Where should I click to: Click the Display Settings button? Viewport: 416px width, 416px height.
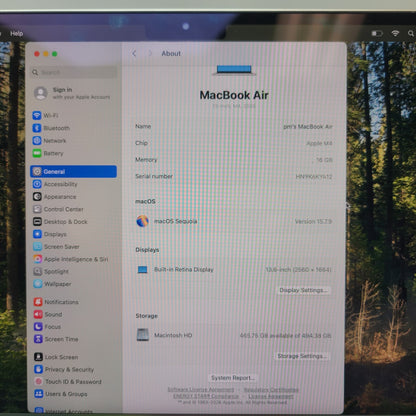pyautogui.click(x=303, y=290)
